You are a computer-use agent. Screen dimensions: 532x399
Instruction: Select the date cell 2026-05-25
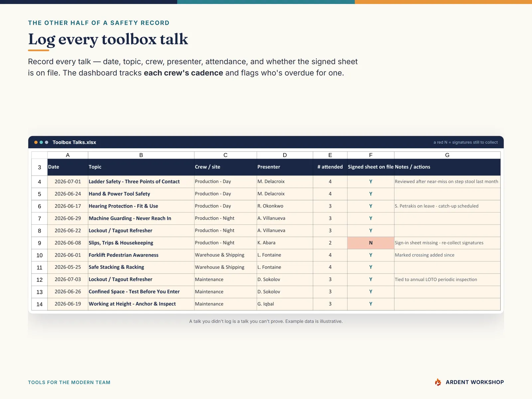[x=68, y=267]
